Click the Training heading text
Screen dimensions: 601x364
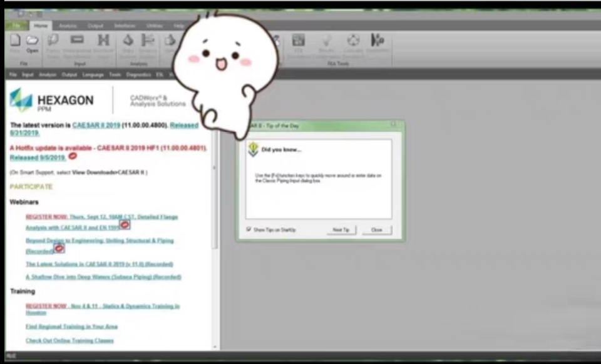23,291
